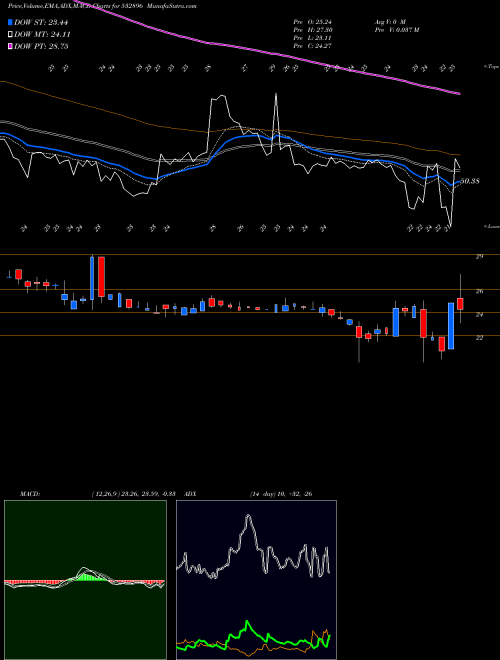Click the ADX panel label
The width and height of the screenshot is (500, 660).
[x=191, y=494]
